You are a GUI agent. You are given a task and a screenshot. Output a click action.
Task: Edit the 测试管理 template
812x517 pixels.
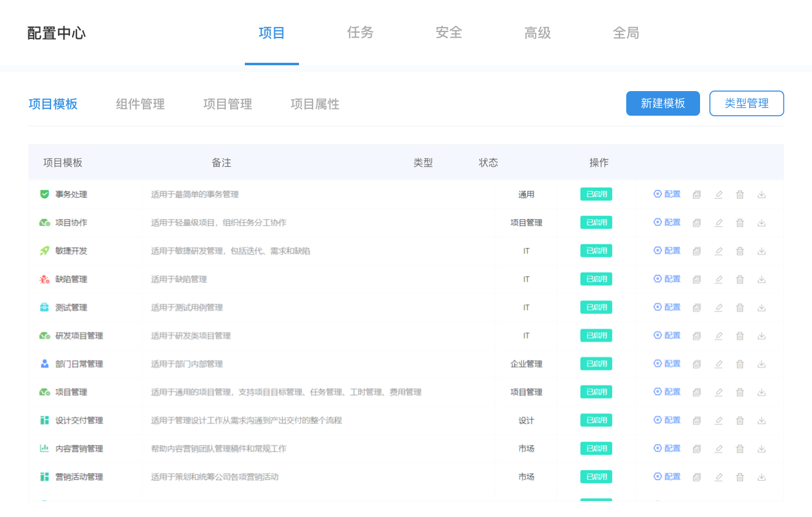718,308
